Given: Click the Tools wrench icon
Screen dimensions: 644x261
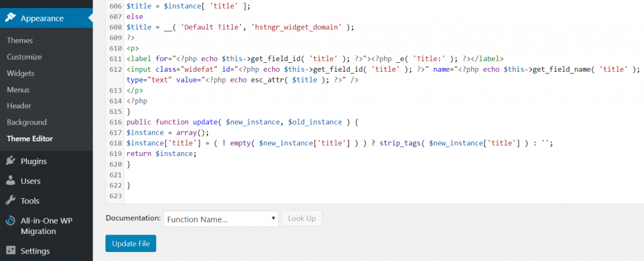Looking at the screenshot, I should coord(11,201).
